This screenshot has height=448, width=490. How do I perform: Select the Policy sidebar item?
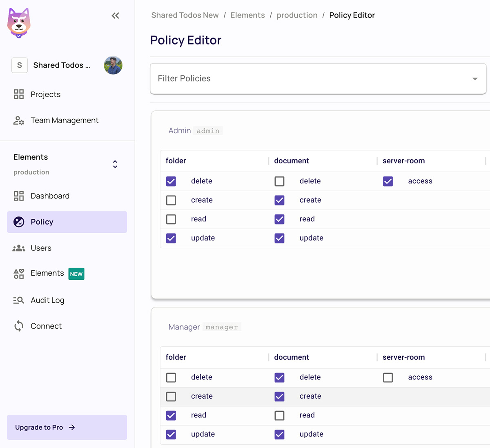67,222
